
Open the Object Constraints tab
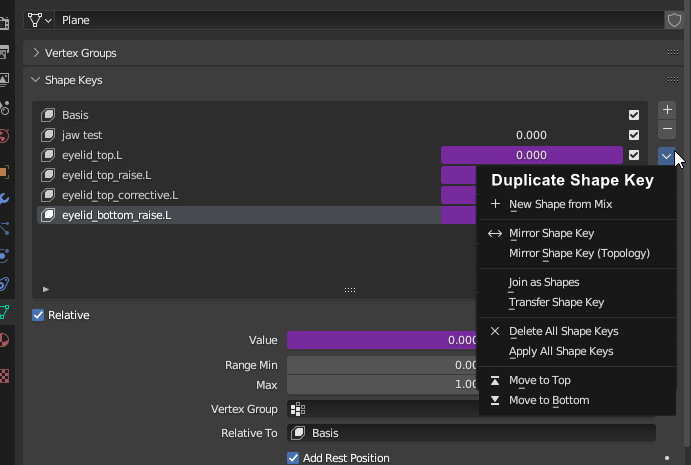pos(4,284)
